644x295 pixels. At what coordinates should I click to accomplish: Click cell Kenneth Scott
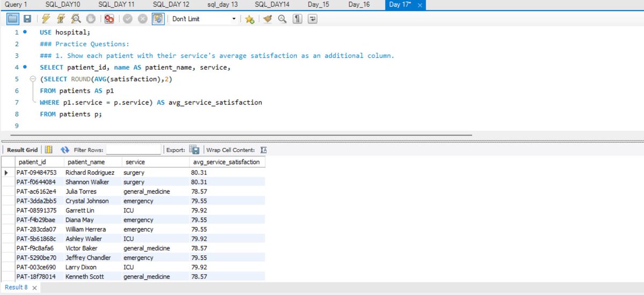(92, 277)
